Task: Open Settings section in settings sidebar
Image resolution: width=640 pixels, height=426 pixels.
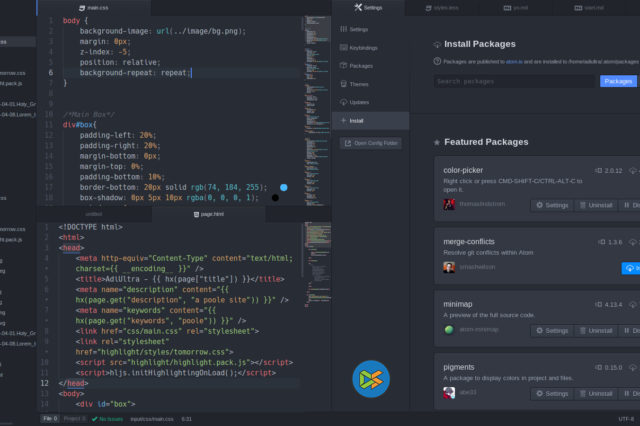Action: [x=371, y=29]
